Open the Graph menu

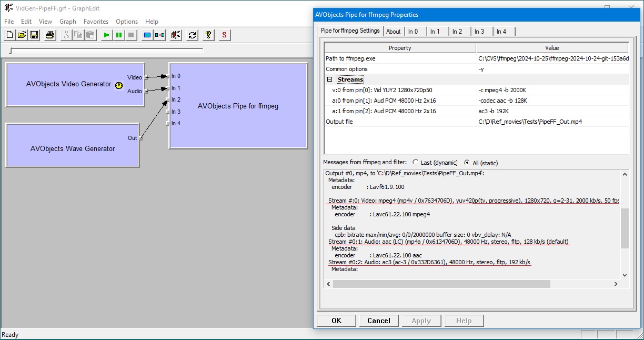pyautogui.click(x=68, y=22)
